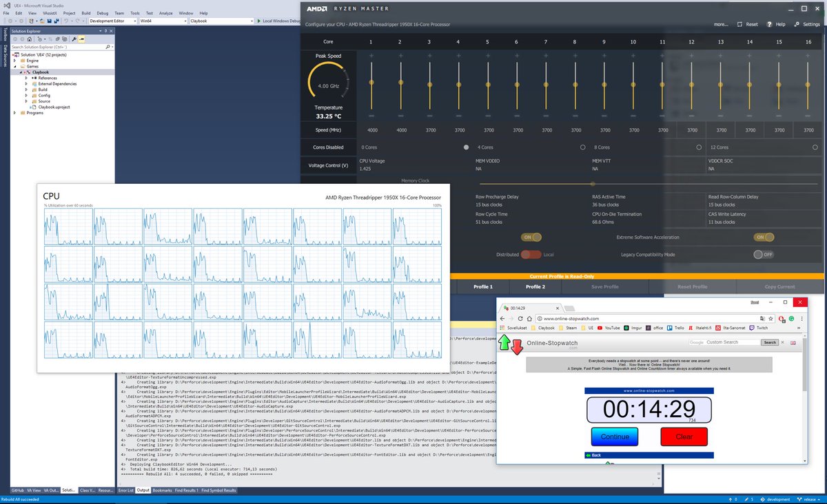Click the search magnifier in Solution Explorer

pos(108,47)
